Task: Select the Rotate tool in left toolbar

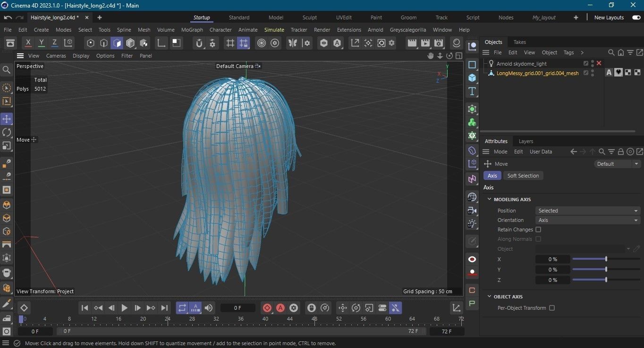Action: pyautogui.click(x=7, y=132)
